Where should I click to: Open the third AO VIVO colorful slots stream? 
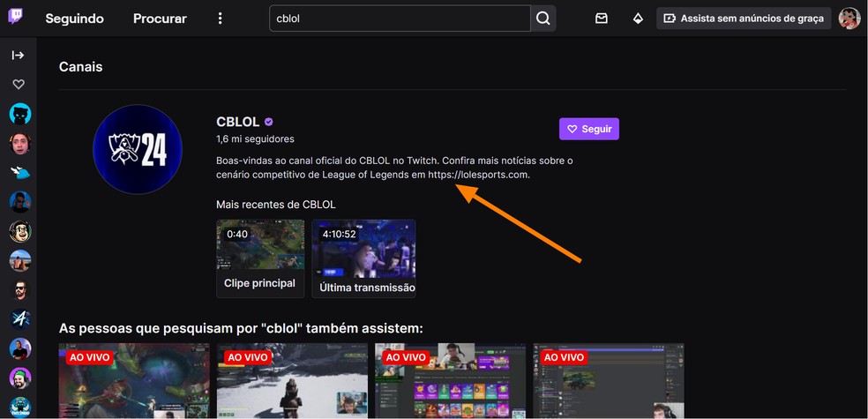[x=450, y=381]
